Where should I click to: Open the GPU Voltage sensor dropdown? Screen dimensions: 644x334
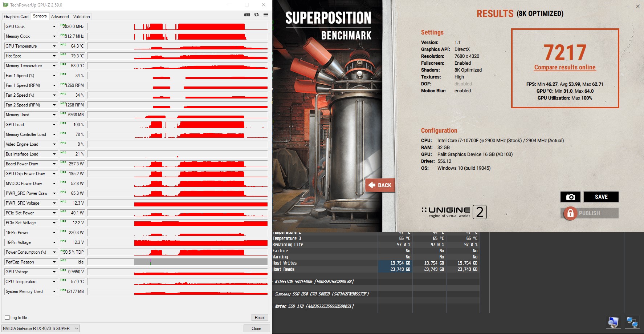pos(54,272)
